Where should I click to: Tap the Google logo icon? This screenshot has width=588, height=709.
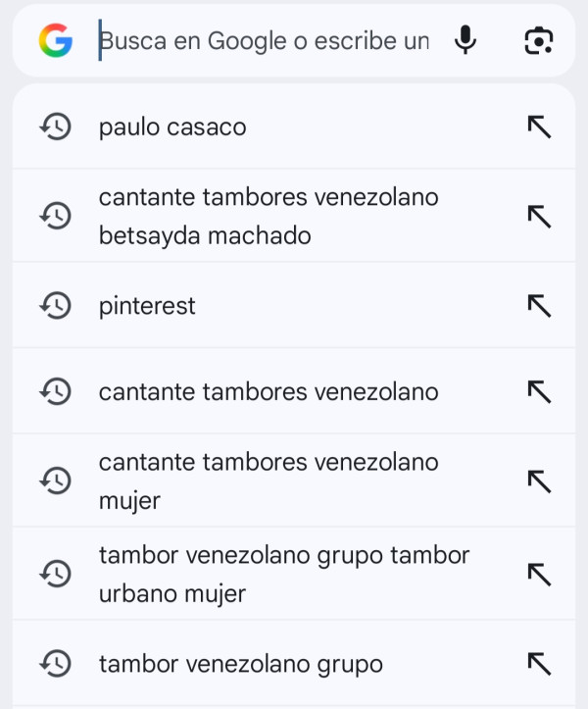[56, 41]
